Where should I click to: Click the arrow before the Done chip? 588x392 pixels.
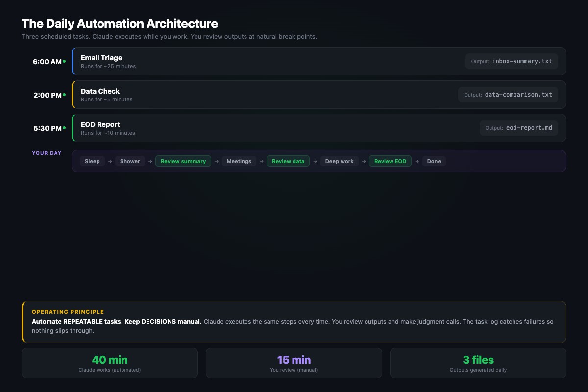417,161
